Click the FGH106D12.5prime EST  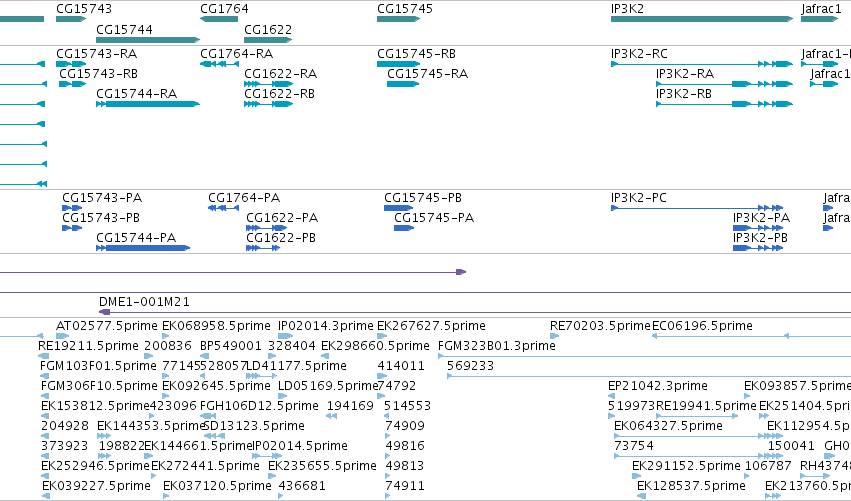(x=208, y=416)
